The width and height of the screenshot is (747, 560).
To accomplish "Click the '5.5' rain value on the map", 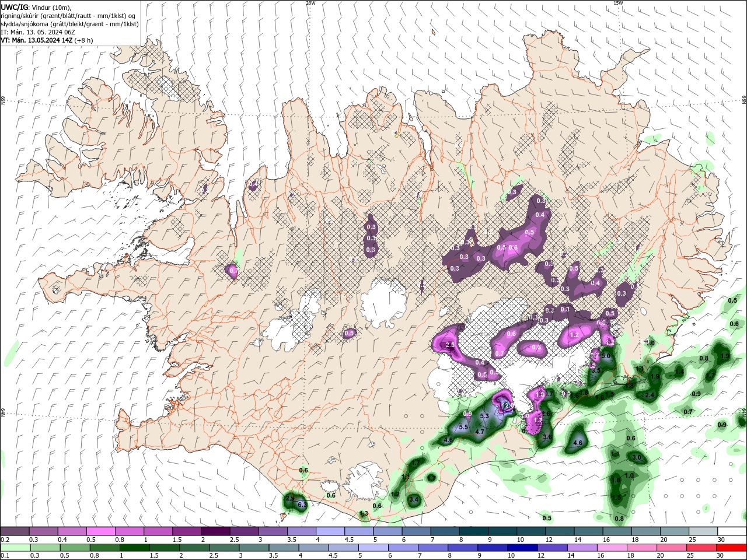I will (x=464, y=427).
